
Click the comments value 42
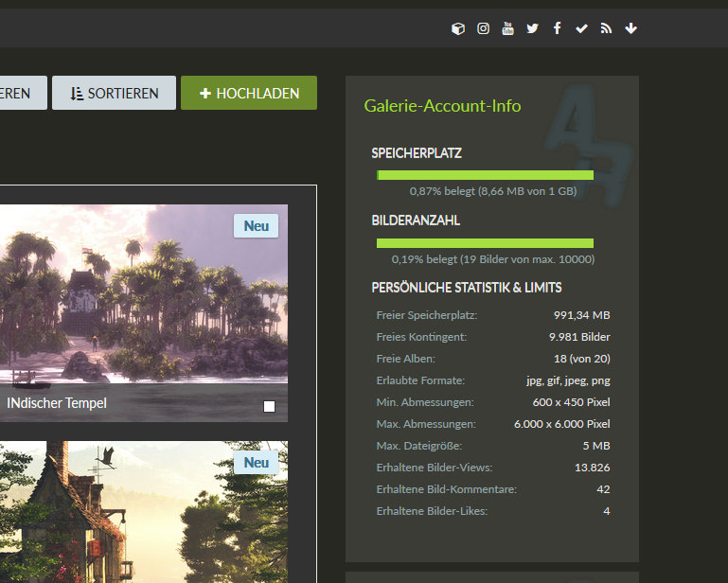604,489
